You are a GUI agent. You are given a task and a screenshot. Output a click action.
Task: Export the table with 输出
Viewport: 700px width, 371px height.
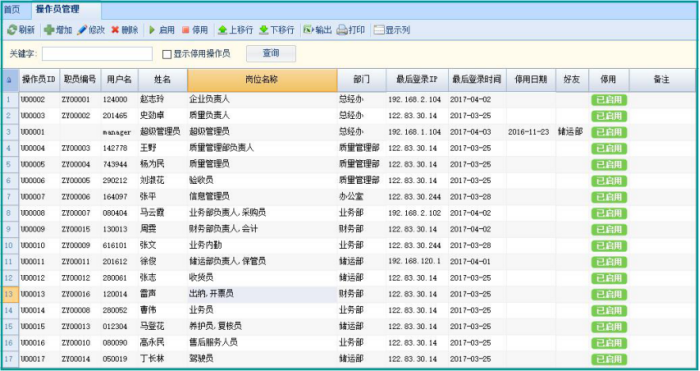click(317, 30)
